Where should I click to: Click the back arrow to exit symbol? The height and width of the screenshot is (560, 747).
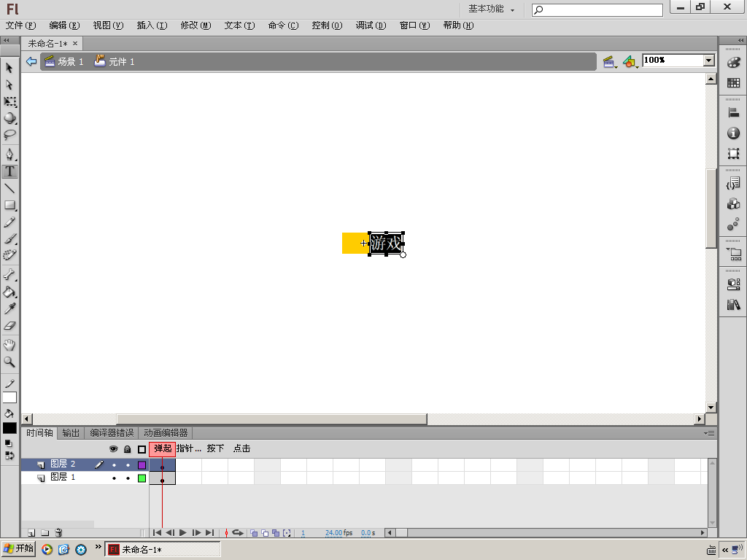pyautogui.click(x=31, y=61)
